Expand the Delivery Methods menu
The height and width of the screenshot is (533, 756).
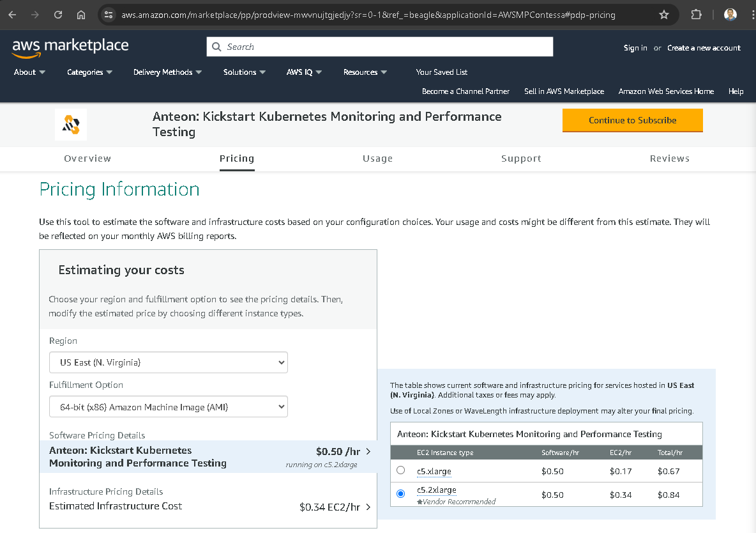pos(167,72)
